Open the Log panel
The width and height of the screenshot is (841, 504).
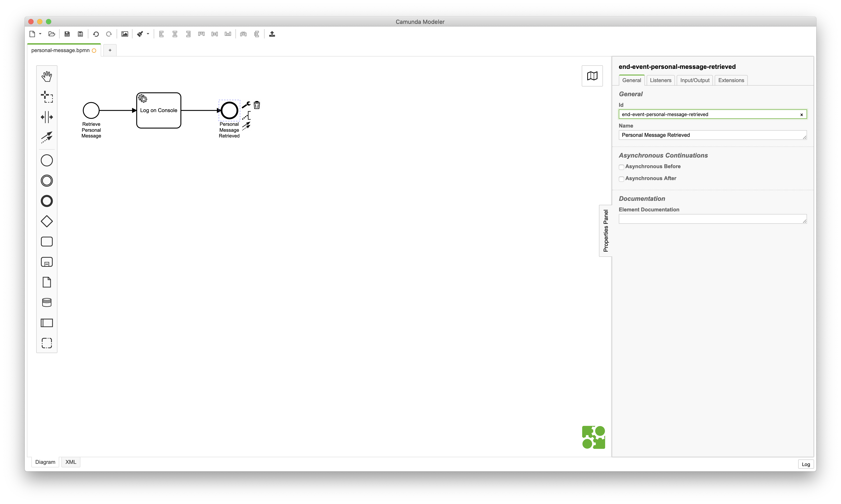[x=806, y=464]
